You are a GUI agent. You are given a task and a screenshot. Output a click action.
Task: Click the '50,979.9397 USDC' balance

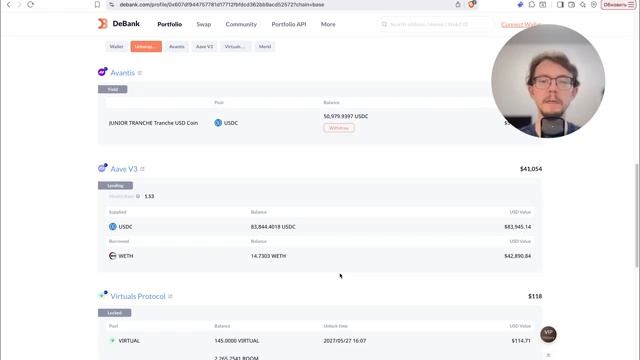pos(346,116)
